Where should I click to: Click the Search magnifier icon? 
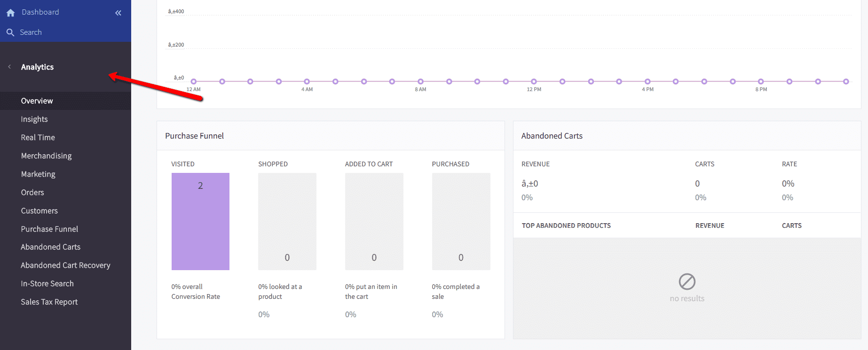[x=10, y=32]
